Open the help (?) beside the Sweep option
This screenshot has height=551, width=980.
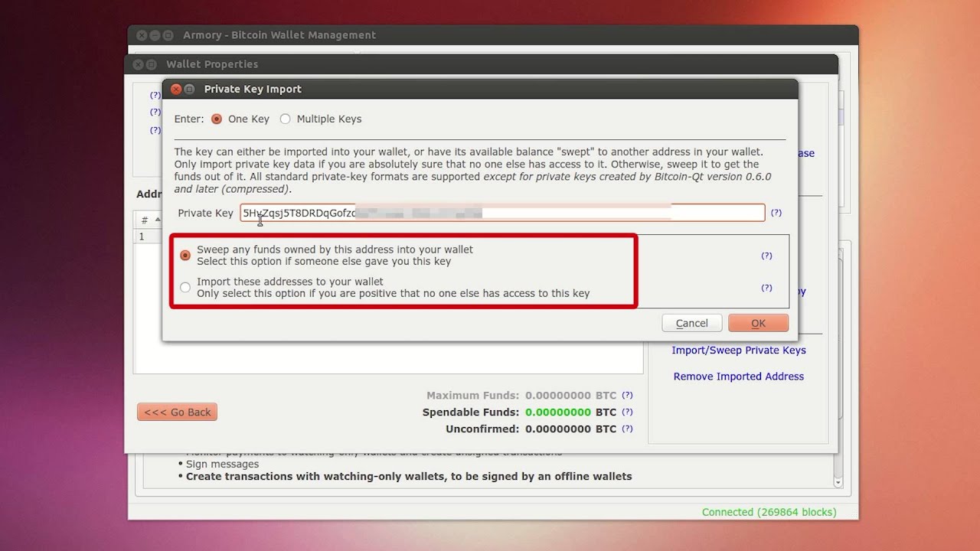pyautogui.click(x=766, y=256)
